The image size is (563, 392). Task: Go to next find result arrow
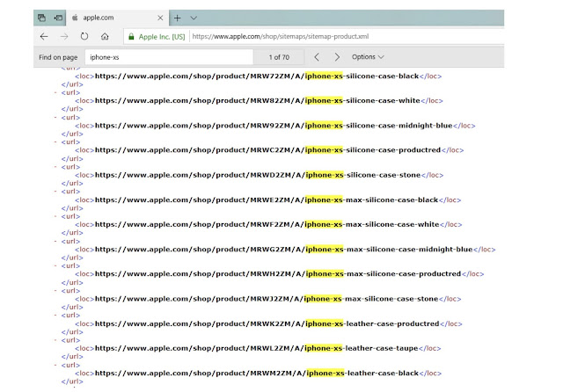pos(337,57)
